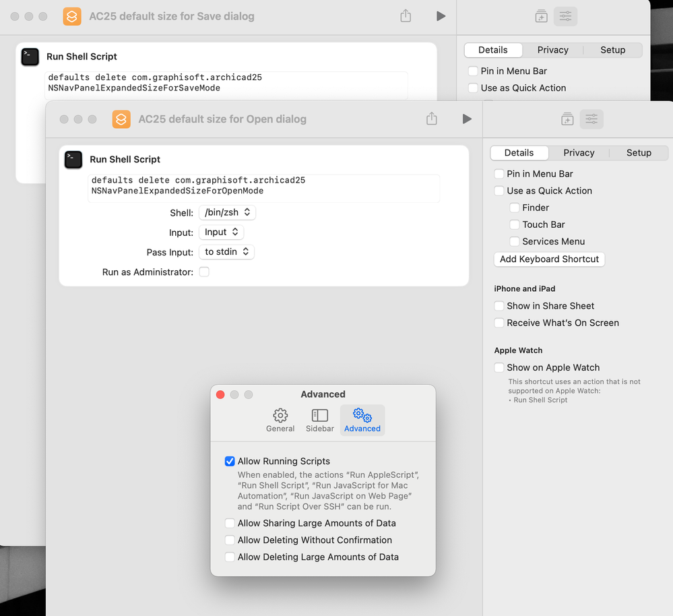This screenshot has height=616, width=673.
Task: Enable Allow Sharing Large Amounts of Data
Action: [230, 523]
